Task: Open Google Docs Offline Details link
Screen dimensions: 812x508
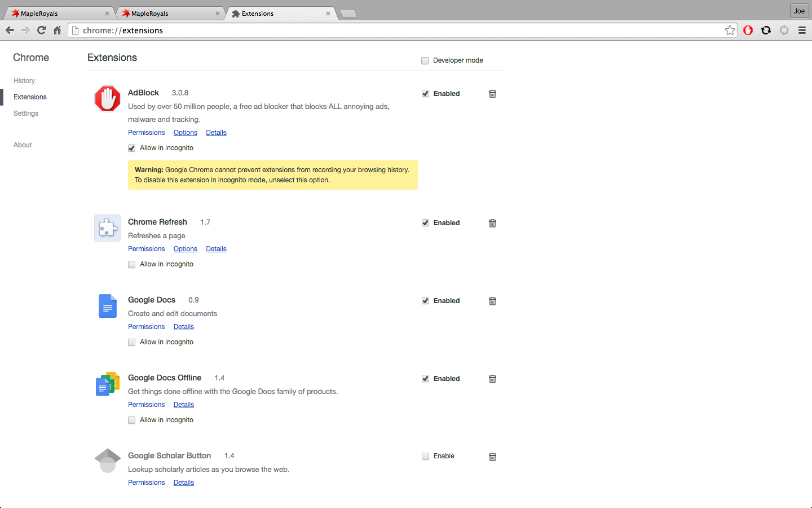Action: click(x=184, y=405)
